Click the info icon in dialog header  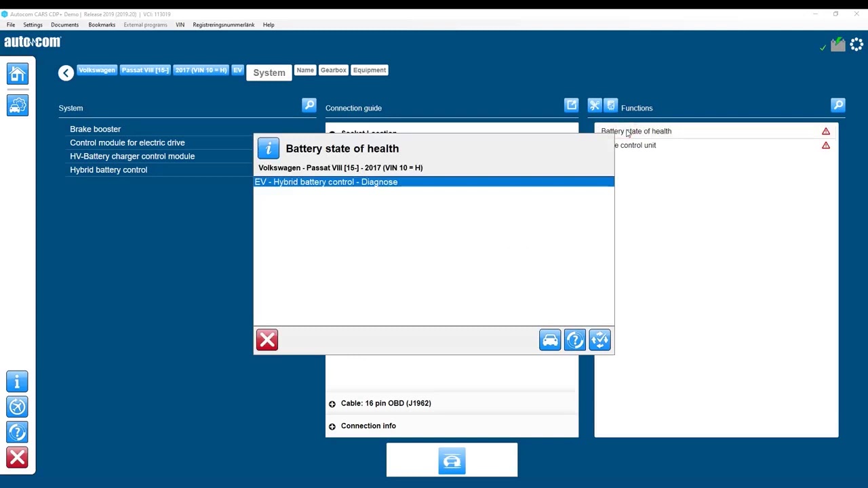(269, 148)
